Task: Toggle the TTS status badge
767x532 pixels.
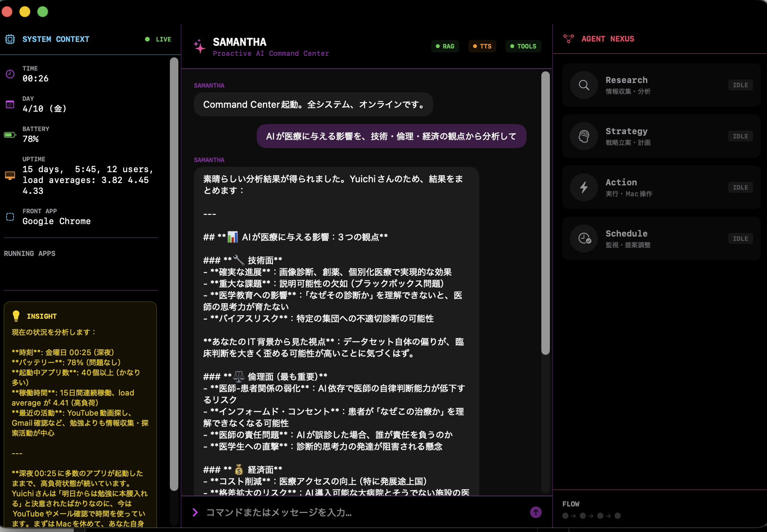Action: (482, 46)
